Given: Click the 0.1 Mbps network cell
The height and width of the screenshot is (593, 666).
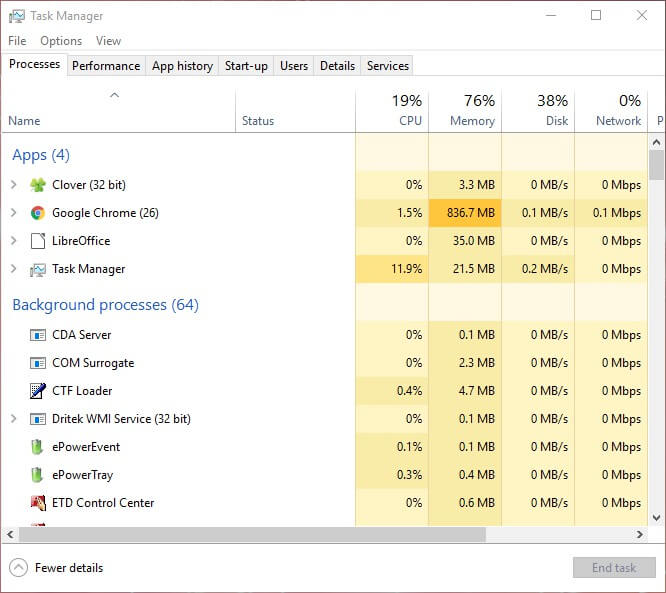Looking at the screenshot, I should (611, 213).
